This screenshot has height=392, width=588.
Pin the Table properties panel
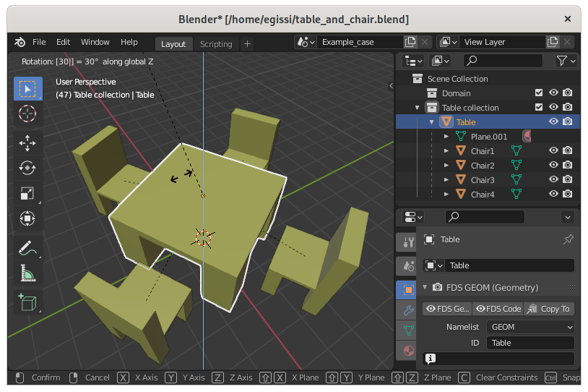[568, 239]
